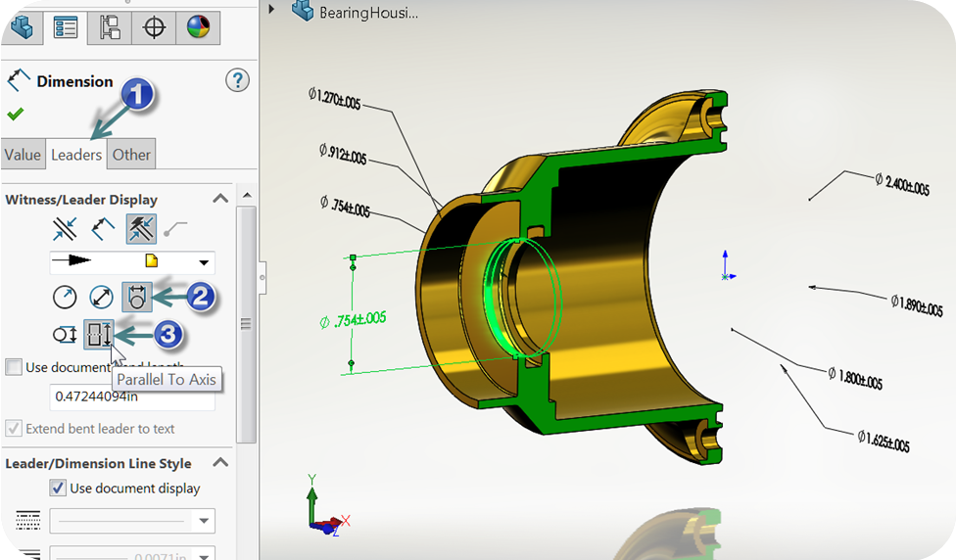This screenshot has width=956, height=560.
Task: Select the directed leader option
Action: click(x=175, y=229)
